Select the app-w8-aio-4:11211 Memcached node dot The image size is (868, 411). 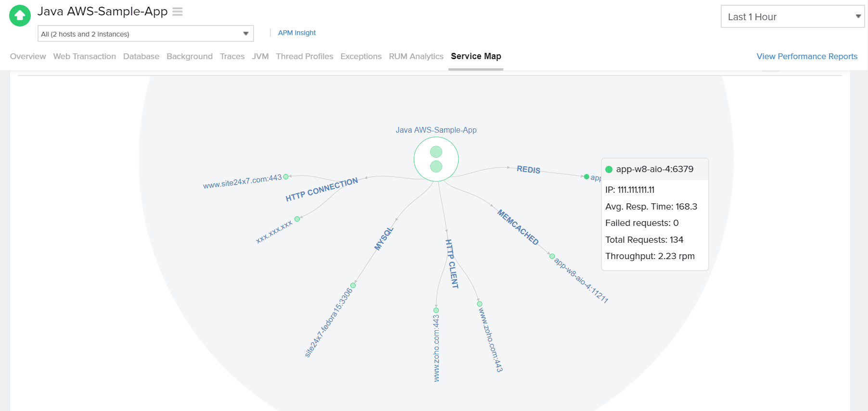click(x=552, y=256)
